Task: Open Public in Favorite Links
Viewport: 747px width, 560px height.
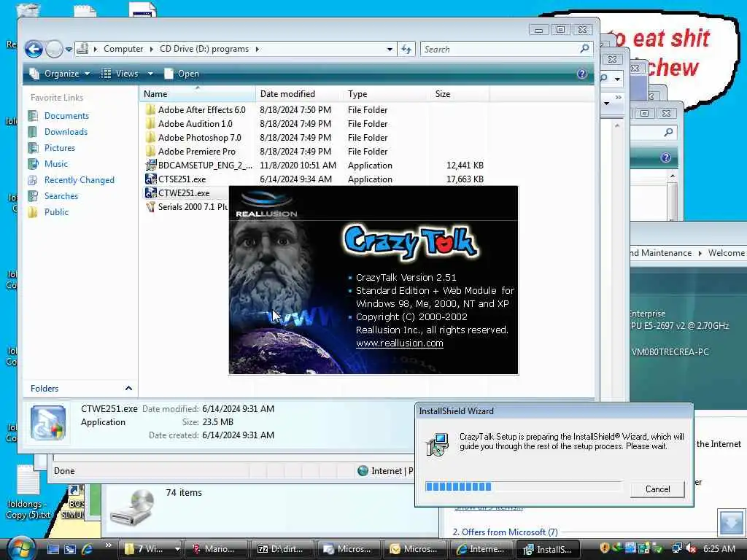Action: coord(56,212)
